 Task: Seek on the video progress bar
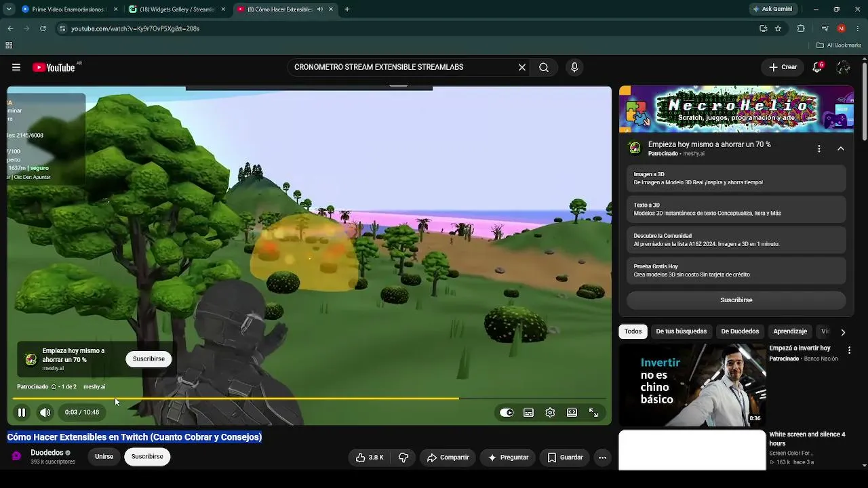[x=309, y=399]
